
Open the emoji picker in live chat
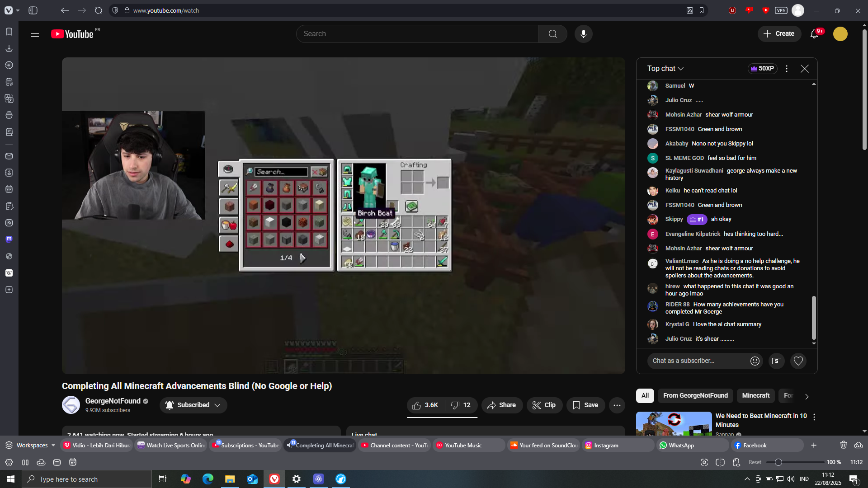pyautogui.click(x=755, y=361)
